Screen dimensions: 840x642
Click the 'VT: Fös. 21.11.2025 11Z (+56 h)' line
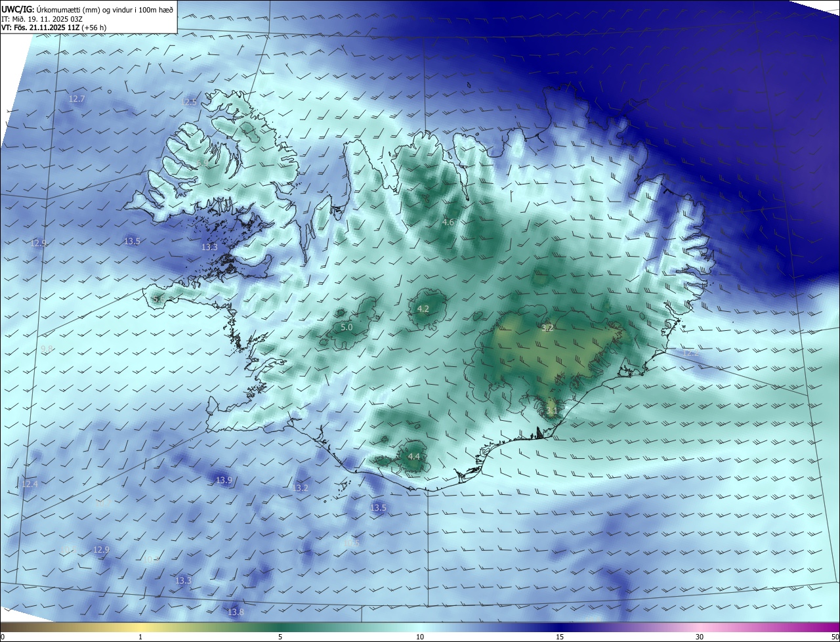[x=54, y=28]
